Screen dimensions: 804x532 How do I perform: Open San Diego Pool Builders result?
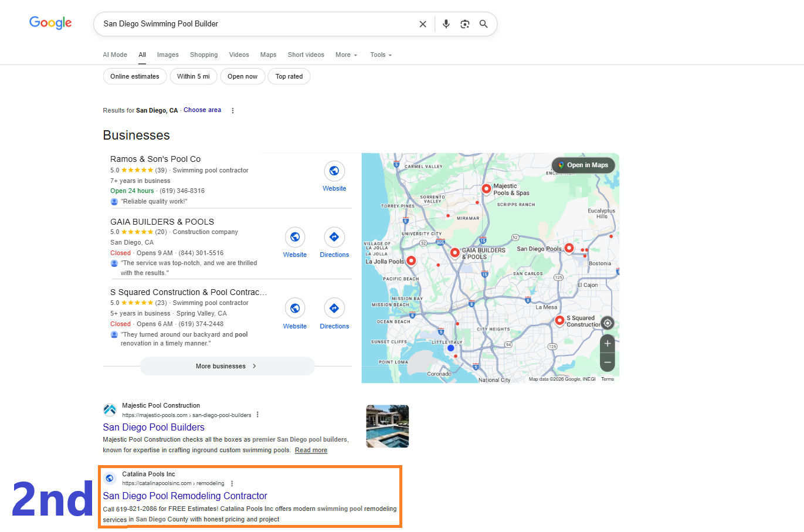click(154, 427)
